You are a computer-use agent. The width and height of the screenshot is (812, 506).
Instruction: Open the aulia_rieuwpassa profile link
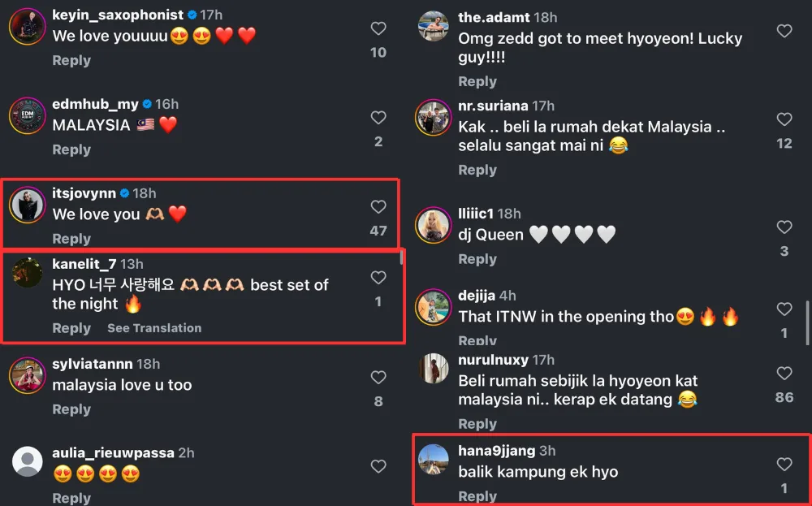click(113, 453)
